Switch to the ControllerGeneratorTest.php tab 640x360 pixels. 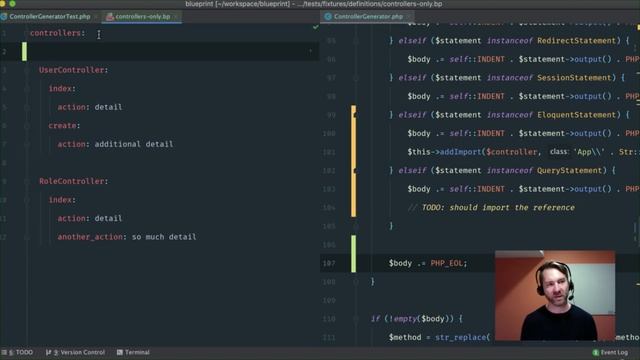(49, 17)
